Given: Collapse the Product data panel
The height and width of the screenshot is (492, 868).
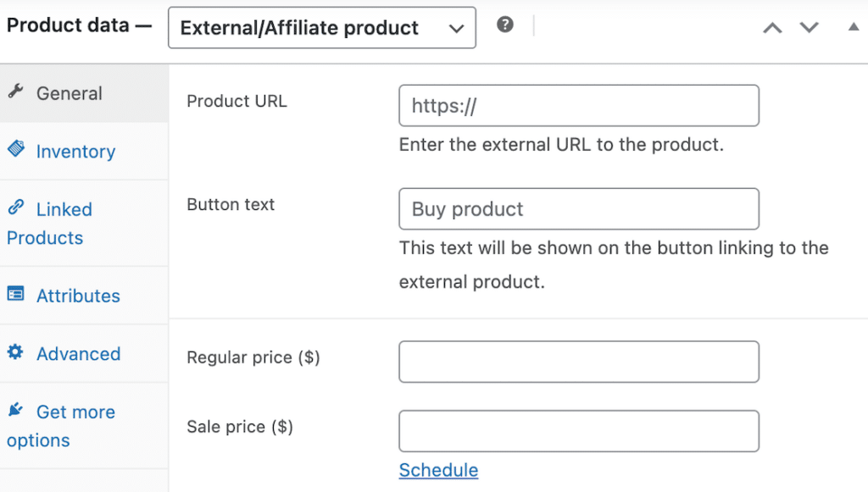Looking at the screenshot, I should (x=854, y=27).
